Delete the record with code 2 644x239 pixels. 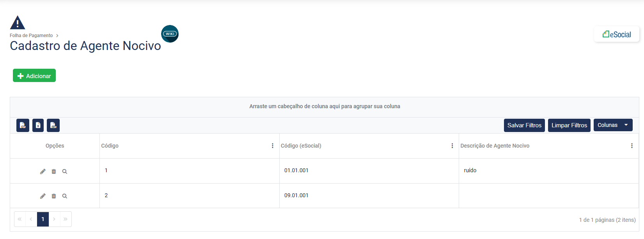click(x=54, y=196)
